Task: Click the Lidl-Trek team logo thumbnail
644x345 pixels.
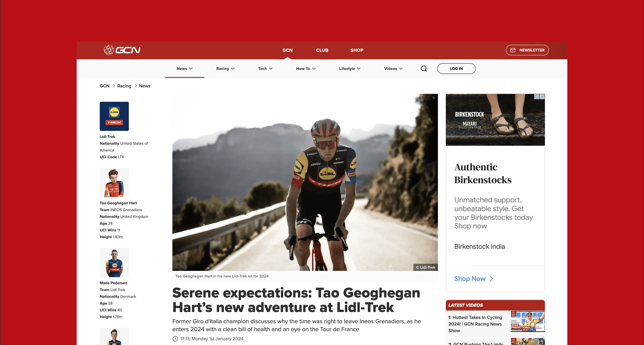Action: [114, 116]
